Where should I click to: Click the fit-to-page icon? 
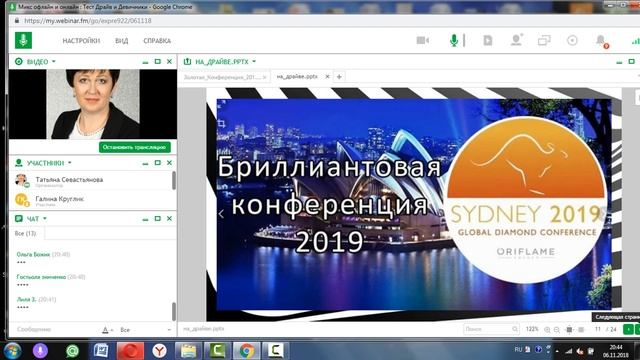[569, 329]
